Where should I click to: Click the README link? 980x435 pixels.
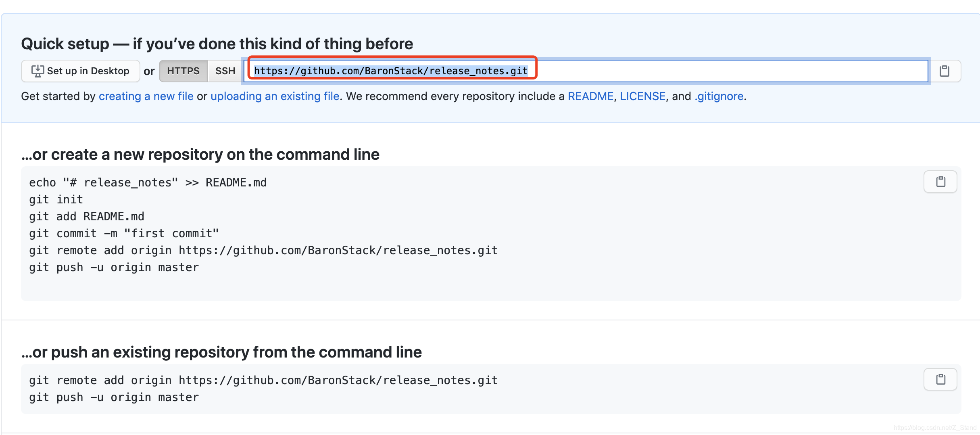(x=590, y=96)
